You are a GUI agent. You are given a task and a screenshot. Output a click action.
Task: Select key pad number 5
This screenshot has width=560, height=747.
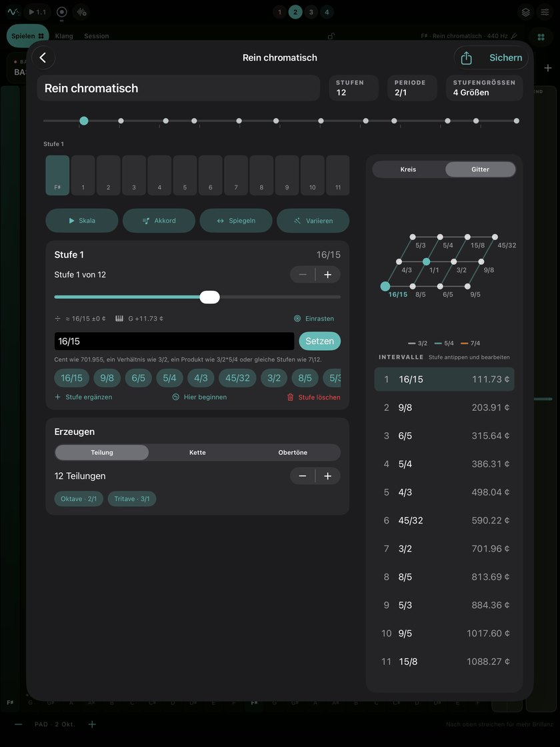click(185, 175)
